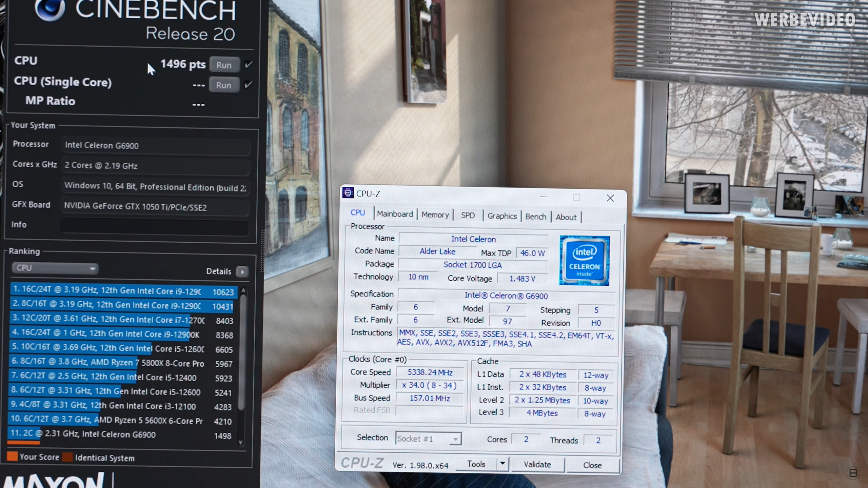
Task: Select ranking row 3 Core i7-12700
Action: pyautogui.click(x=123, y=320)
